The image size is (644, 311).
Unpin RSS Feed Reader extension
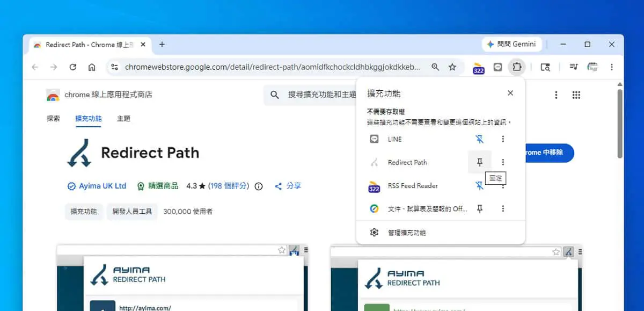(480, 185)
